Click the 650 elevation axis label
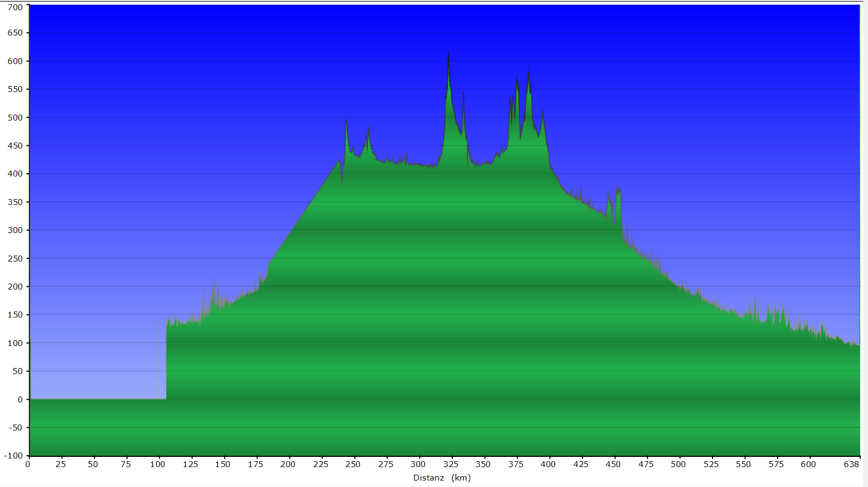This screenshot has height=487, width=868. pos(15,33)
